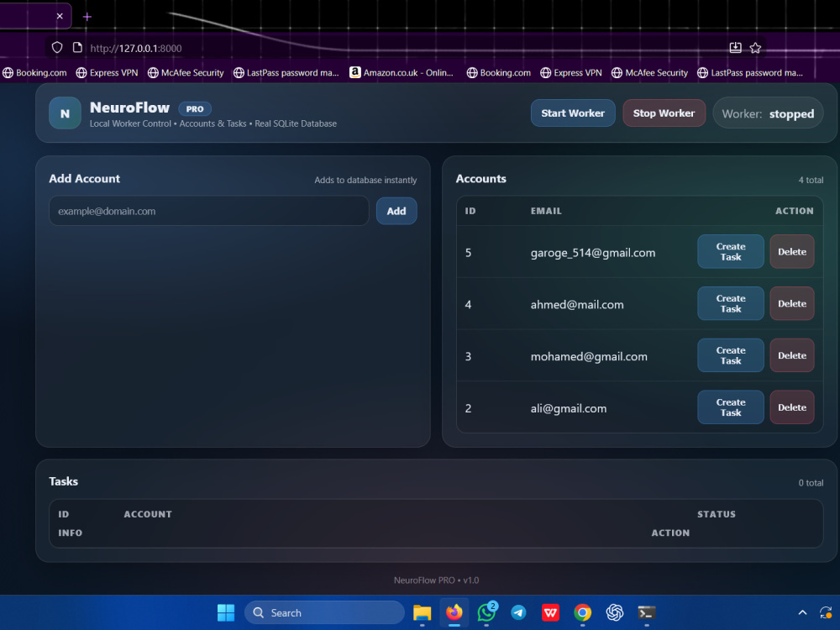Open the second McAfee Security bookmark
Viewport: 840px width, 630px height.
(x=650, y=73)
